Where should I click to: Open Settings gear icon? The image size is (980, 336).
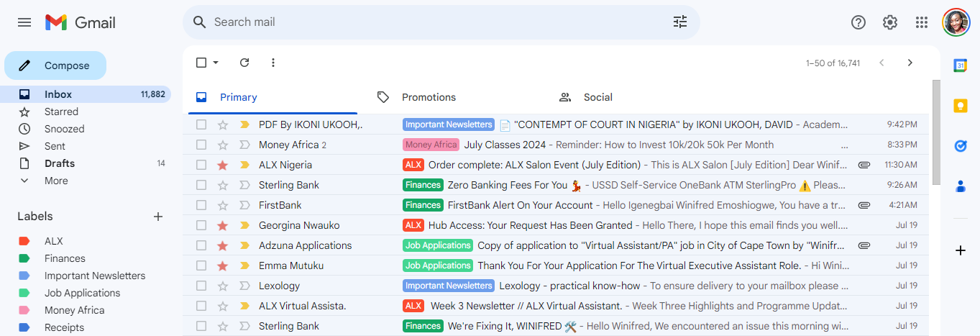[890, 22]
